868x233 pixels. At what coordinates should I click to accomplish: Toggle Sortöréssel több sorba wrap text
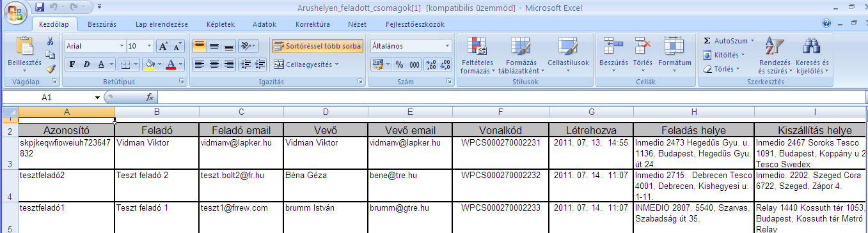[318, 46]
